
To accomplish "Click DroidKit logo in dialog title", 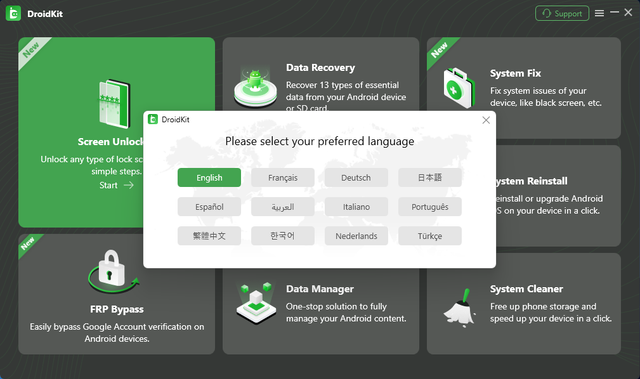I will tap(153, 119).
